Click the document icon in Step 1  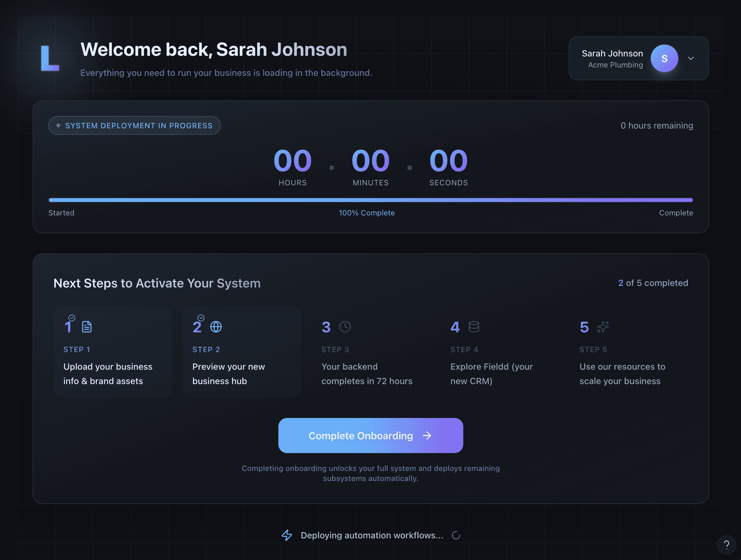click(x=87, y=327)
